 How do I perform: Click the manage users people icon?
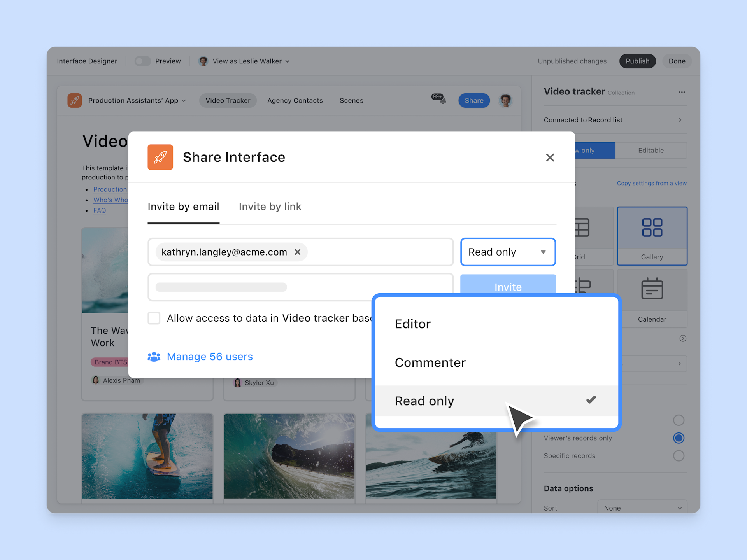[154, 356]
